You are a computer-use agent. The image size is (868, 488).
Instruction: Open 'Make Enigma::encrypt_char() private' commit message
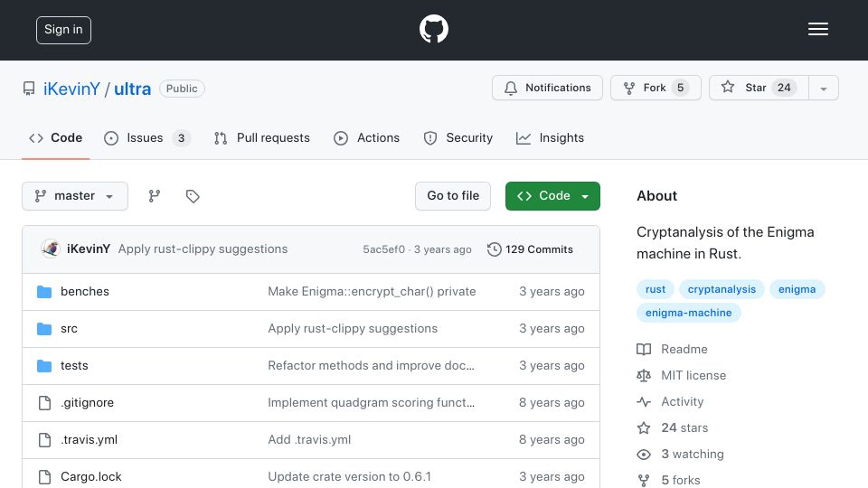click(372, 292)
